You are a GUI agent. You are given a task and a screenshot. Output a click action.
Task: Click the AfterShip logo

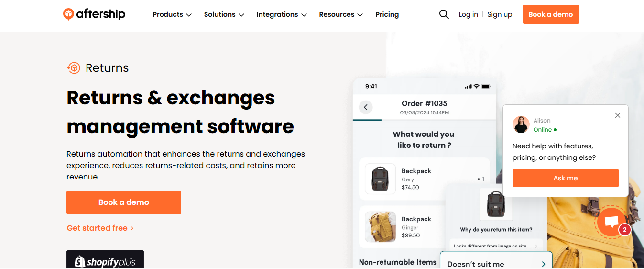[94, 14]
